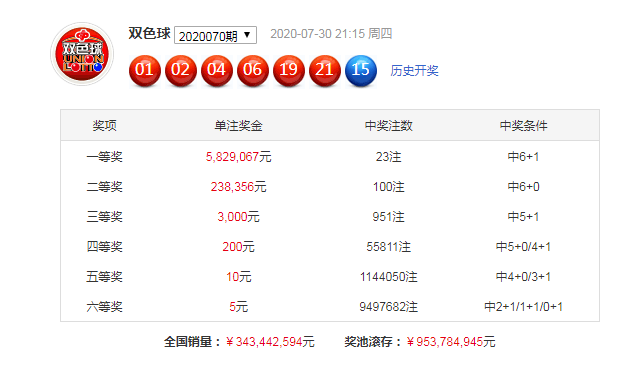Click the 奖项 column header
The height and width of the screenshot is (387, 644).
coord(104,125)
